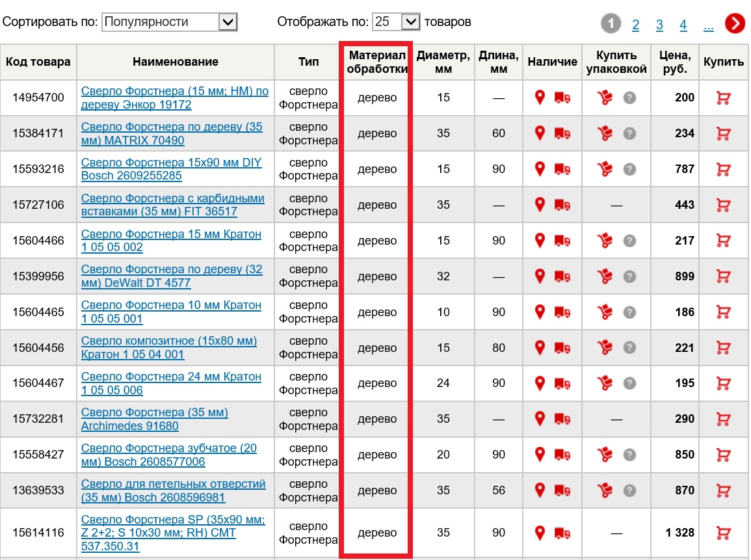The width and height of the screenshot is (751, 560).
Task: Open Сверло Форстнера зубчатое Bosch link
Action: [168, 455]
